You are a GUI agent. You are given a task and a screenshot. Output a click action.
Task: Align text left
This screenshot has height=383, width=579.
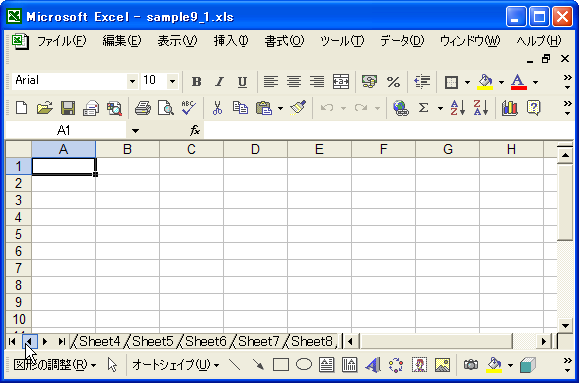pos(271,82)
